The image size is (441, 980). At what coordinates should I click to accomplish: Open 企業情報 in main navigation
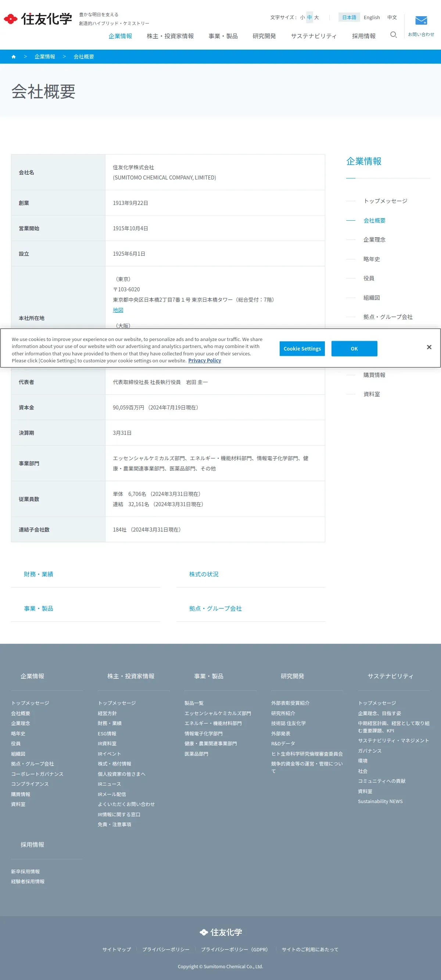120,36
